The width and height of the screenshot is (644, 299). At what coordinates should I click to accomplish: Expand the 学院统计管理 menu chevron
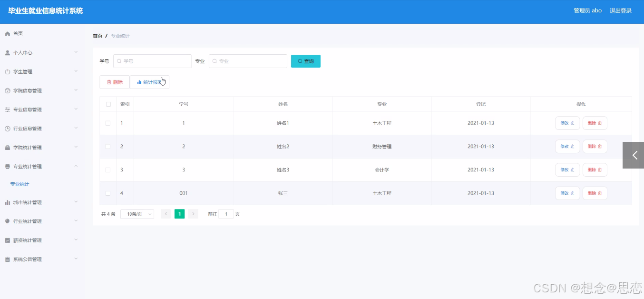point(76,147)
